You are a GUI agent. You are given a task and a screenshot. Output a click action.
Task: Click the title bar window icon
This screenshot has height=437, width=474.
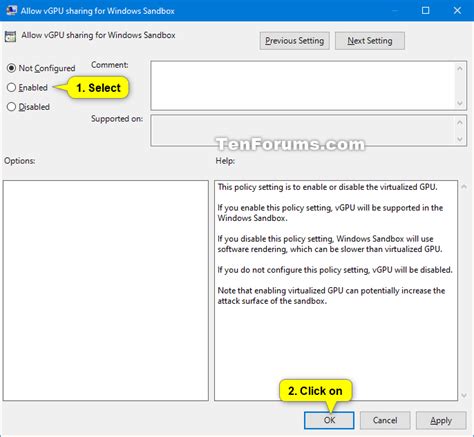(x=11, y=10)
